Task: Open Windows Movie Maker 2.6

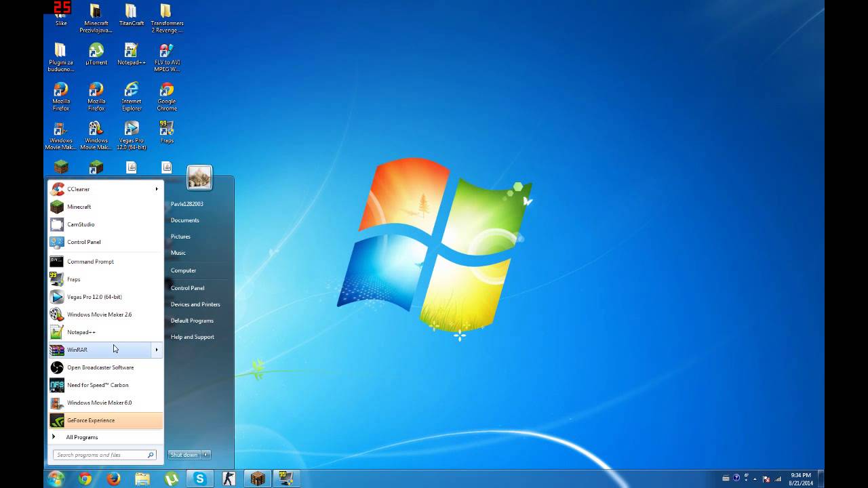Action: (106, 314)
